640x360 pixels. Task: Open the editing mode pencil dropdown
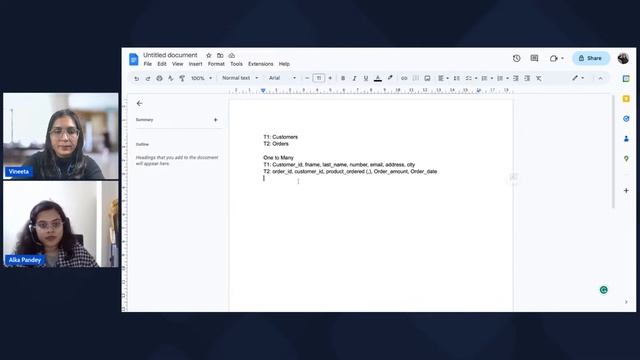click(x=578, y=78)
